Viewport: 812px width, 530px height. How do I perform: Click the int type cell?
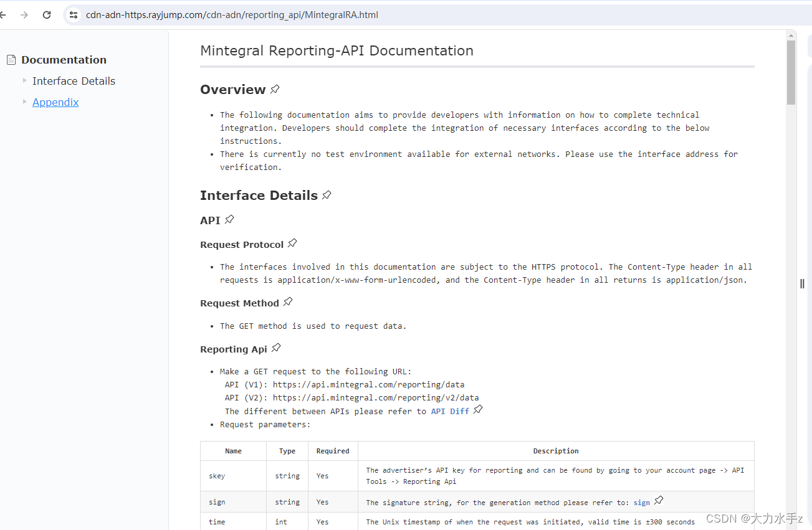(x=287, y=521)
